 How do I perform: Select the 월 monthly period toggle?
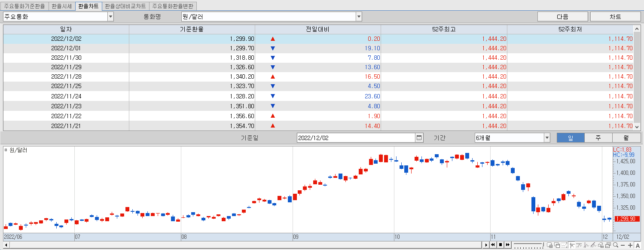coord(626,137)
